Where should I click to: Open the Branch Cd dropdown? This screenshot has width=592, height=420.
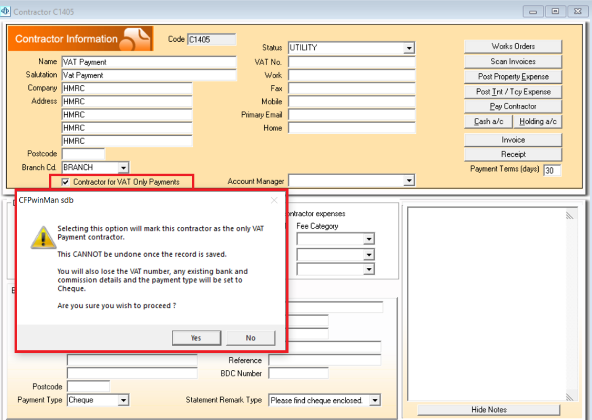(x=123, y=167)
